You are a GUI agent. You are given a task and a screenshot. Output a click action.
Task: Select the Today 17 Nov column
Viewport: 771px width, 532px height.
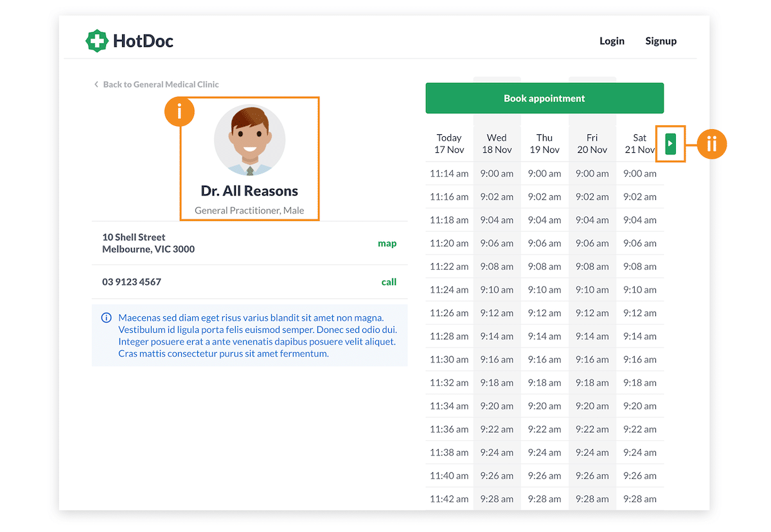[448, 143]
